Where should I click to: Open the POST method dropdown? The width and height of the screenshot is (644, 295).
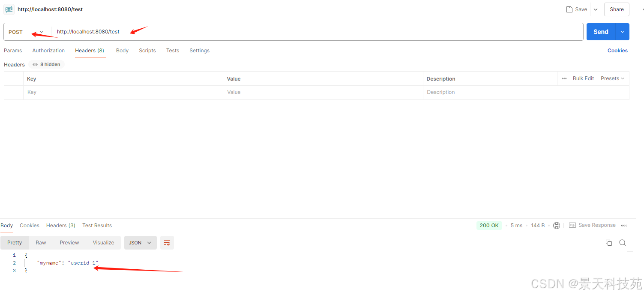click(x=27, y=32)
